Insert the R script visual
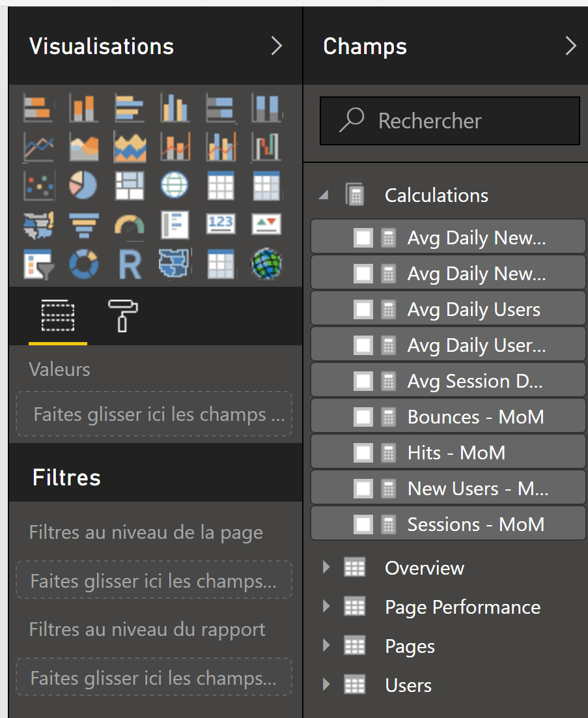The height and width of the screenshot is (718, 588). click(x=130, y=265)
